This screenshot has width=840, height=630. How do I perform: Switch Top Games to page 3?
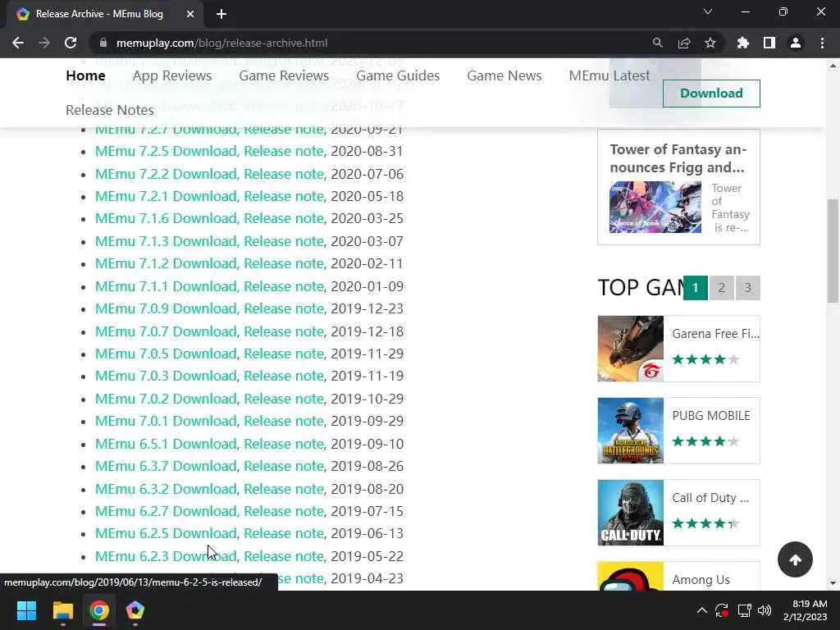point(748,288)
